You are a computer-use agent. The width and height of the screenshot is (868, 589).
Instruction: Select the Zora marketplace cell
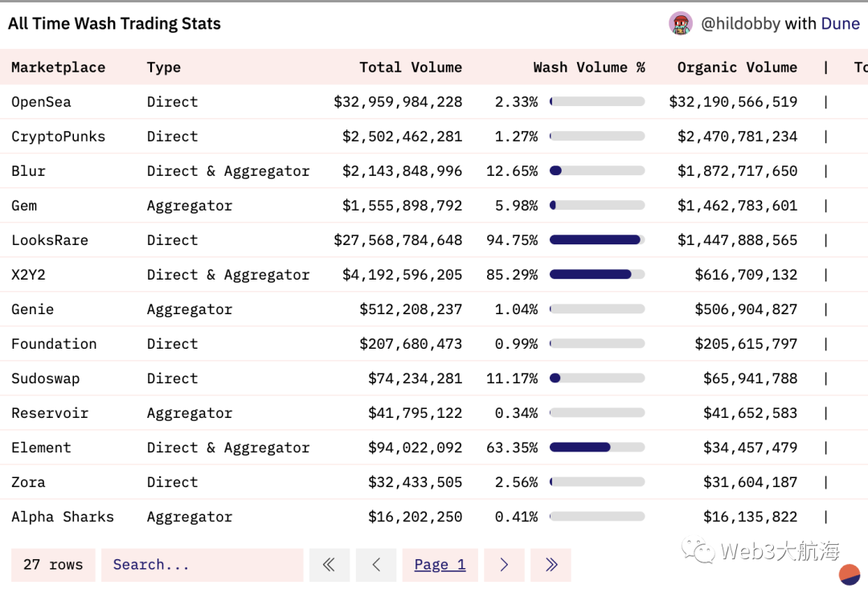click(x=28, y=482)
